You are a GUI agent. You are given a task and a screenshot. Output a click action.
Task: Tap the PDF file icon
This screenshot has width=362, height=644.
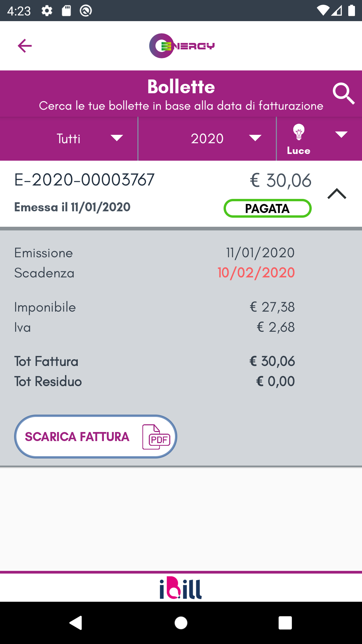click(x=156, y=437)
